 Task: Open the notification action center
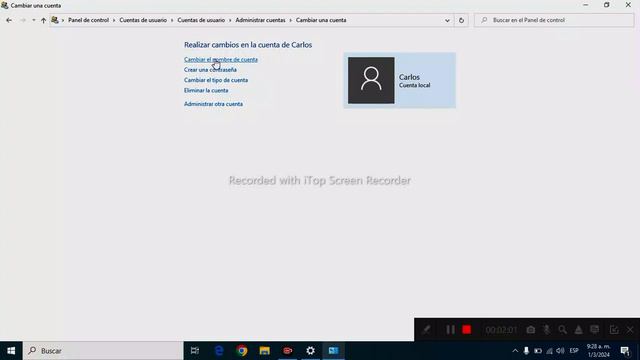click(x=625, y=351)
